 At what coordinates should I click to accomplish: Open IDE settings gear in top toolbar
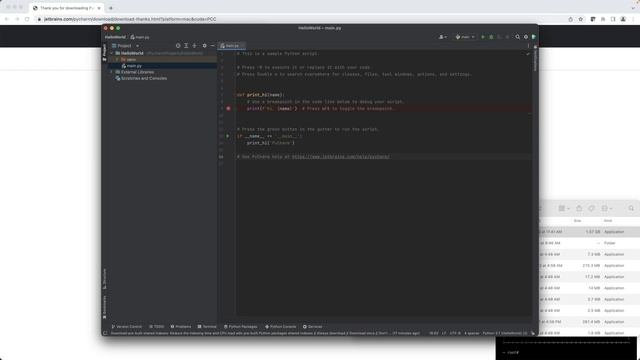click(526, 37)
